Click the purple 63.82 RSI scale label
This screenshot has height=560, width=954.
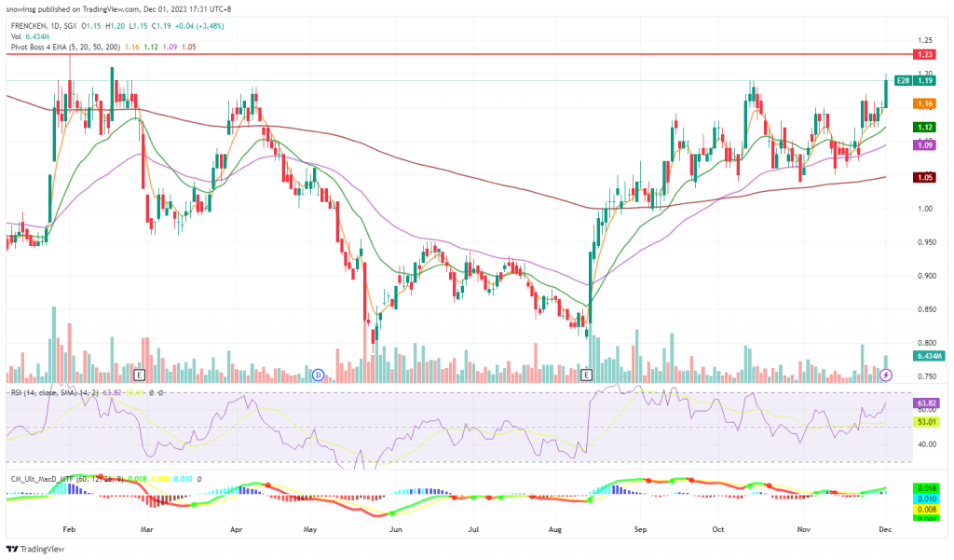point(926,403)
